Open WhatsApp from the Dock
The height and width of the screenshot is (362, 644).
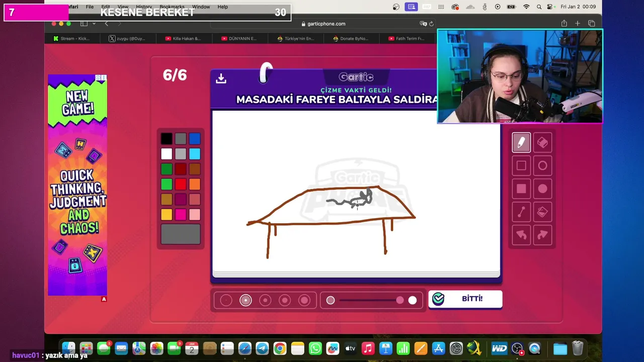click(315, 348)
